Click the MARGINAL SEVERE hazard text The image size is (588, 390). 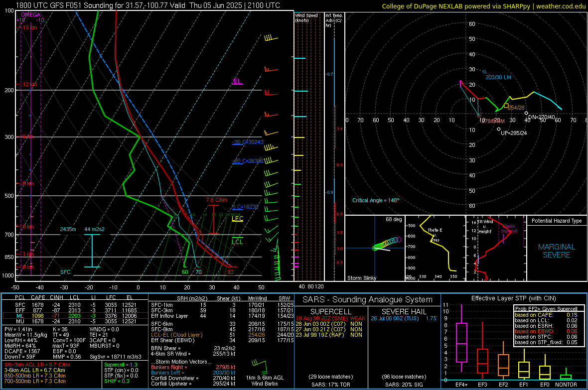557,251
